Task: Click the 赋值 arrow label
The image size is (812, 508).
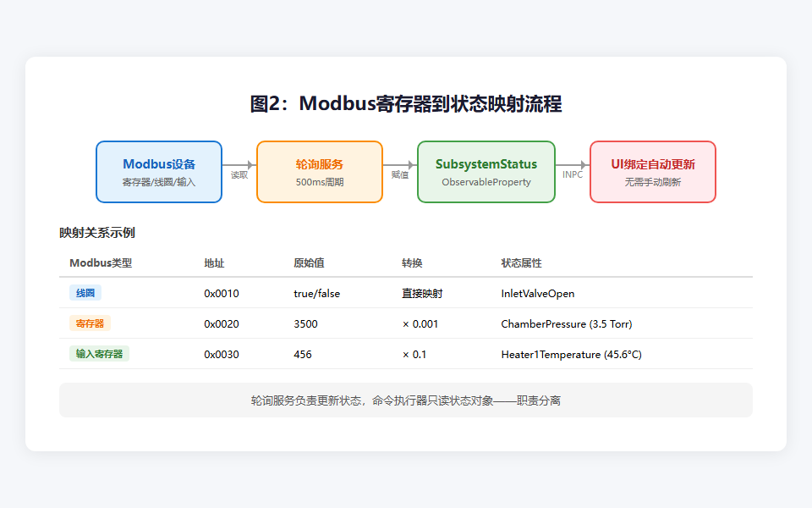Action: tap(400, 175)
